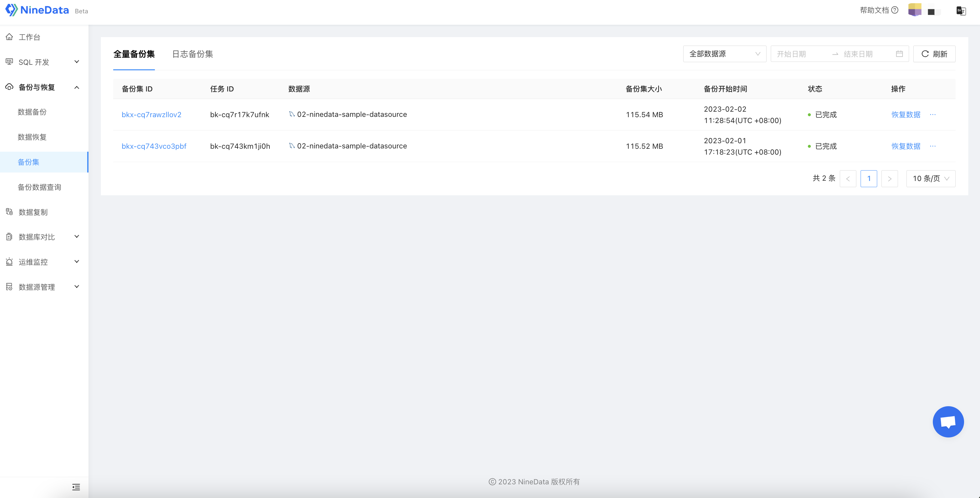Click the 开始日期 start date field
980x498 pixels.
(x=792, y=54)
